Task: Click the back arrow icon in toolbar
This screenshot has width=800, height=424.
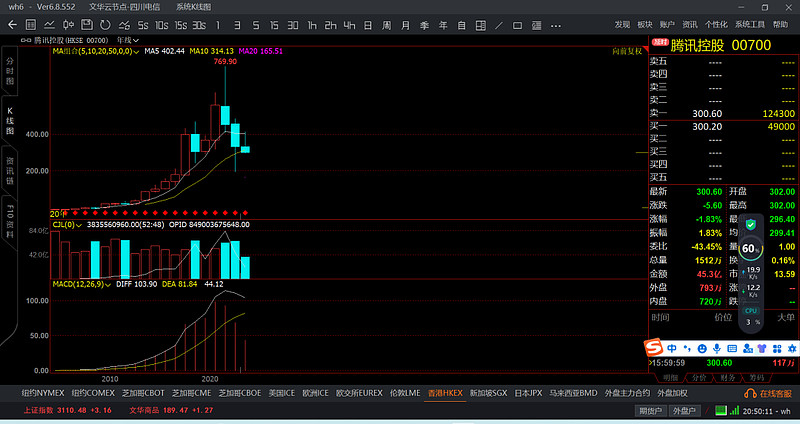Action: click(12, 24)
